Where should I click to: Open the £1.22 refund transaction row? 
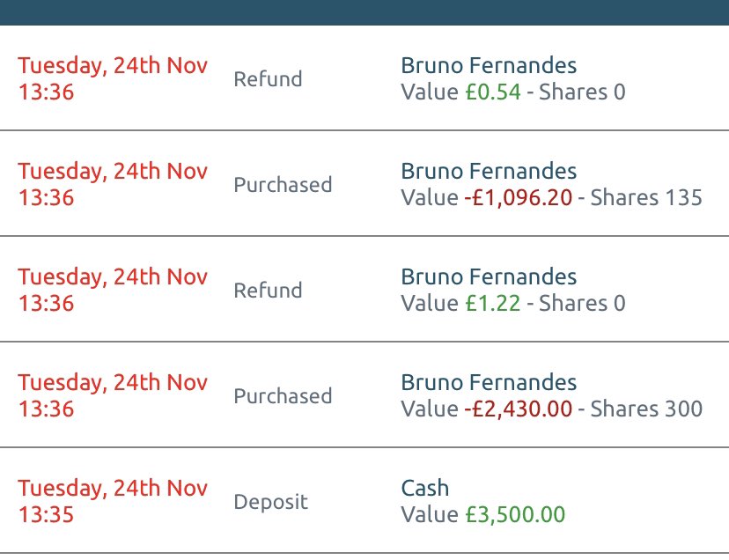364,290
